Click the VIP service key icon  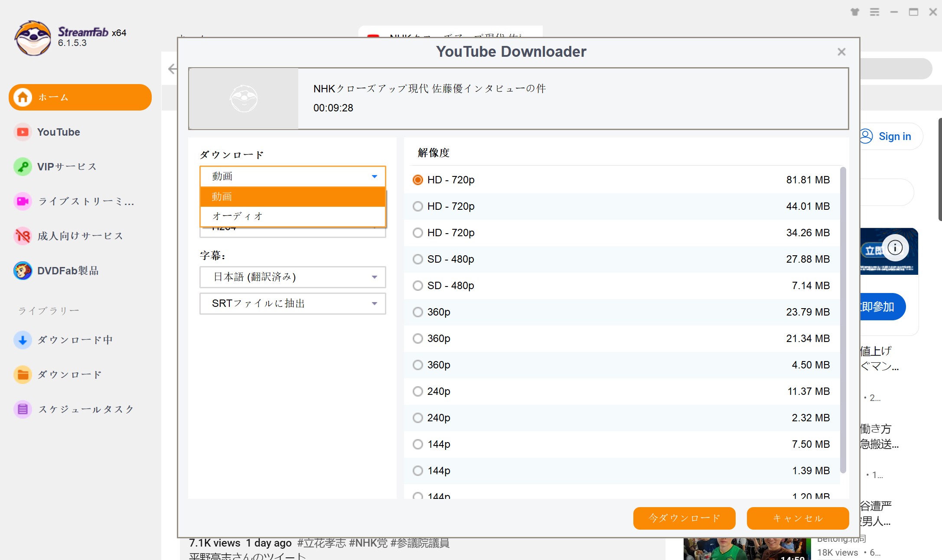click(x=23, y=166)
